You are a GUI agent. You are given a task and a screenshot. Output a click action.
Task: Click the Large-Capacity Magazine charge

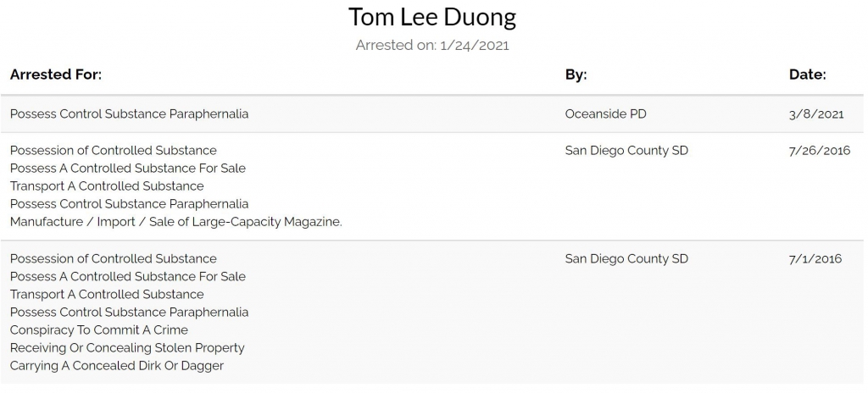point(175,222)
